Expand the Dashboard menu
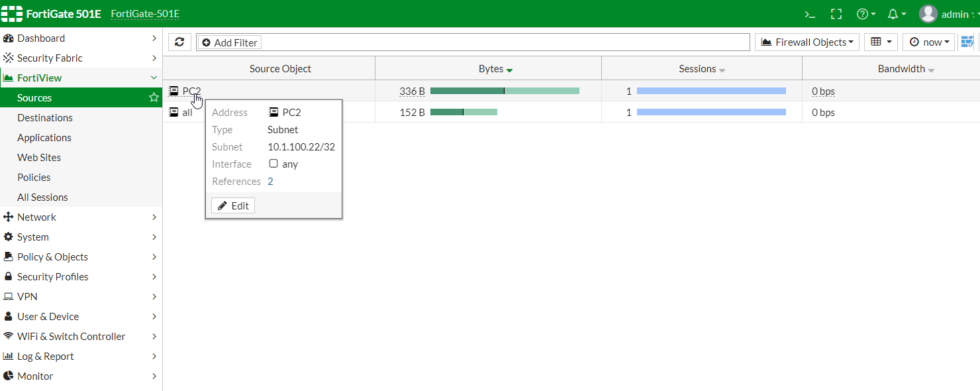 click(81, 38)
